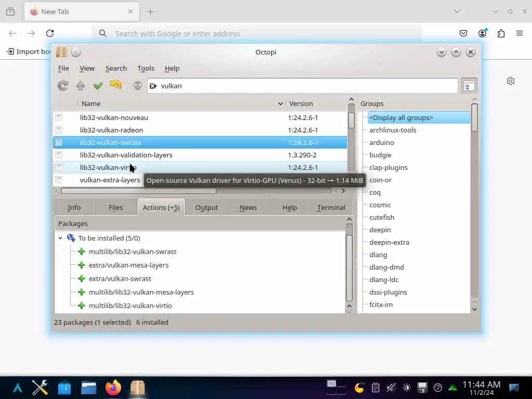
Task: Click plus icon beside extra/vulkan-mesa-layers
Action: [x=82, y=265]
